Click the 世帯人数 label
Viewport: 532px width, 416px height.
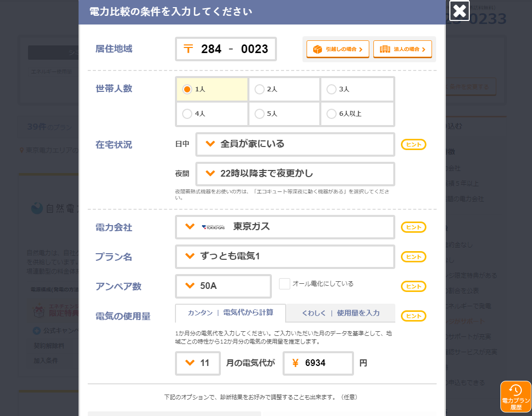(x=114, y=89)
